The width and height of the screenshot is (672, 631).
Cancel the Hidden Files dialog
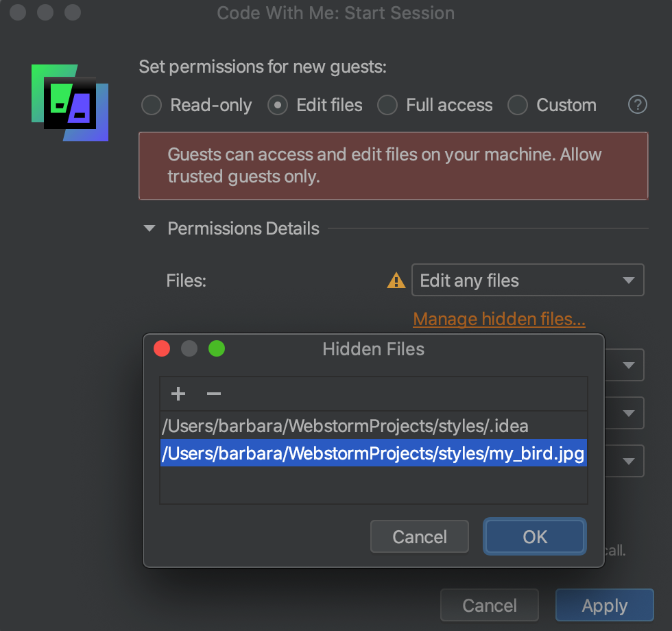click(x=419, y=536)
